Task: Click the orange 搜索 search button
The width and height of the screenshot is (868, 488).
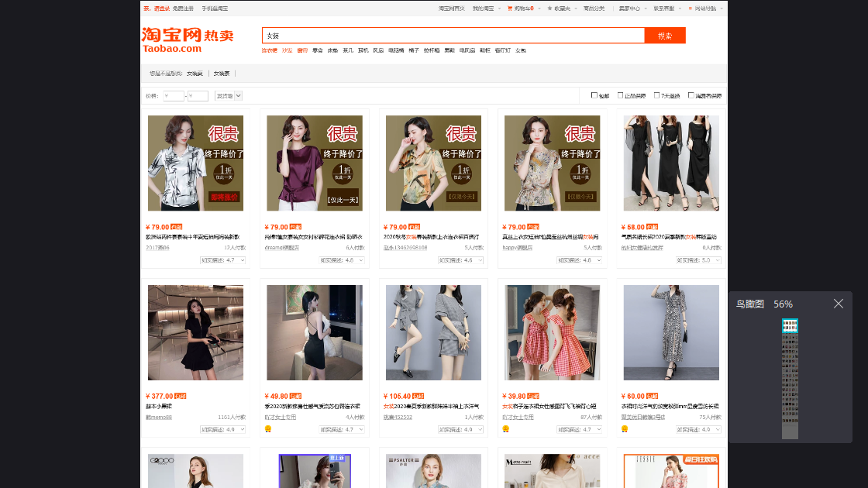Action: pyautogui.click(x=665, y=36)
